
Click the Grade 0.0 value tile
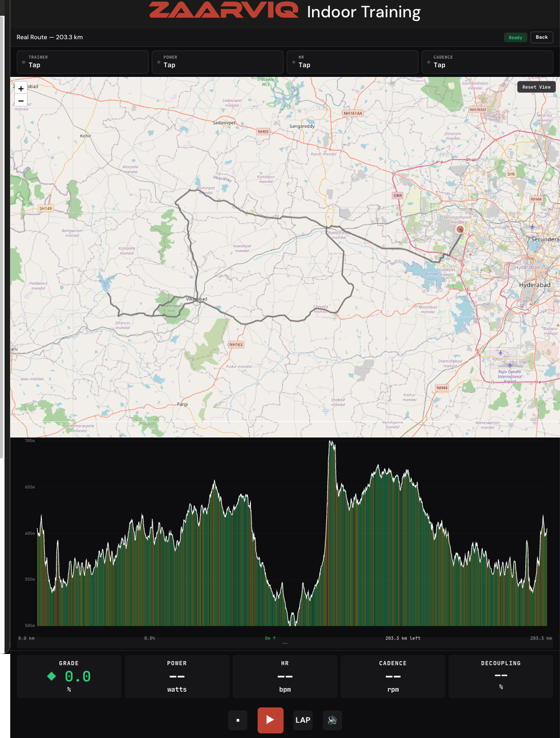69,676
